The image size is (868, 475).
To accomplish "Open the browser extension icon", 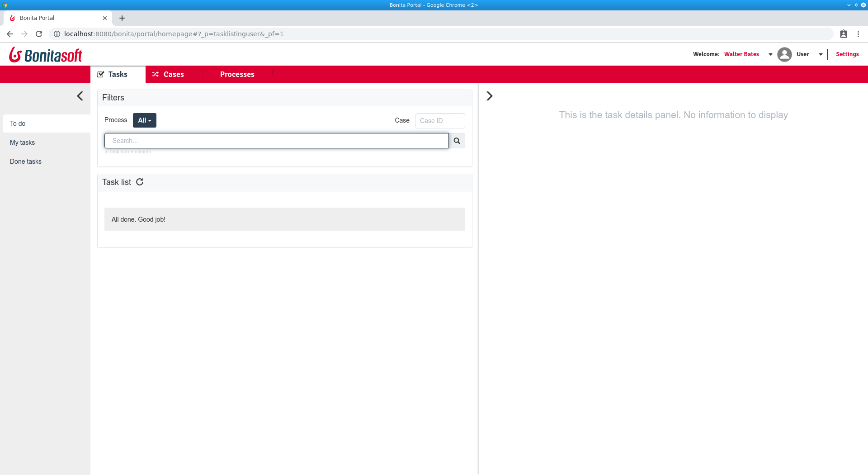I will 844,34.
